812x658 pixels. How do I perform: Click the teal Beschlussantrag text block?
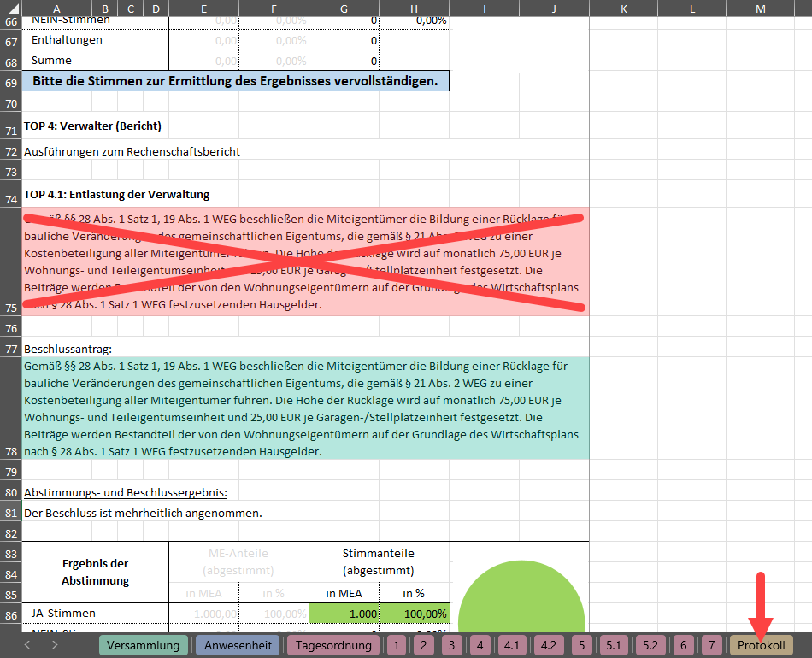[x=305, y=408]
